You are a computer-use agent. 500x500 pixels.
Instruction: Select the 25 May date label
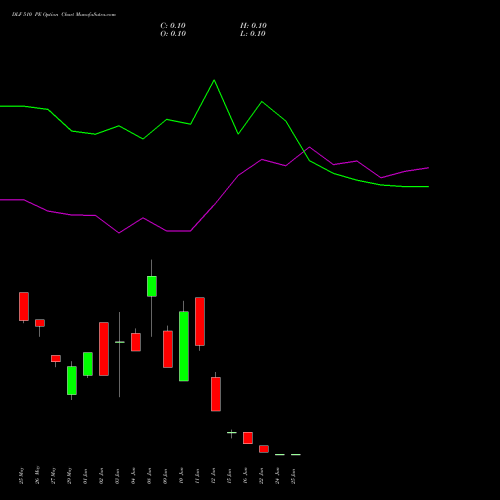(22, 475)
